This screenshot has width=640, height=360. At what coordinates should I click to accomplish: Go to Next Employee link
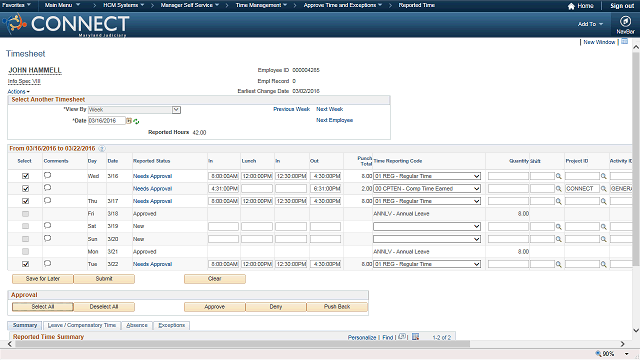tap(335, 120)
